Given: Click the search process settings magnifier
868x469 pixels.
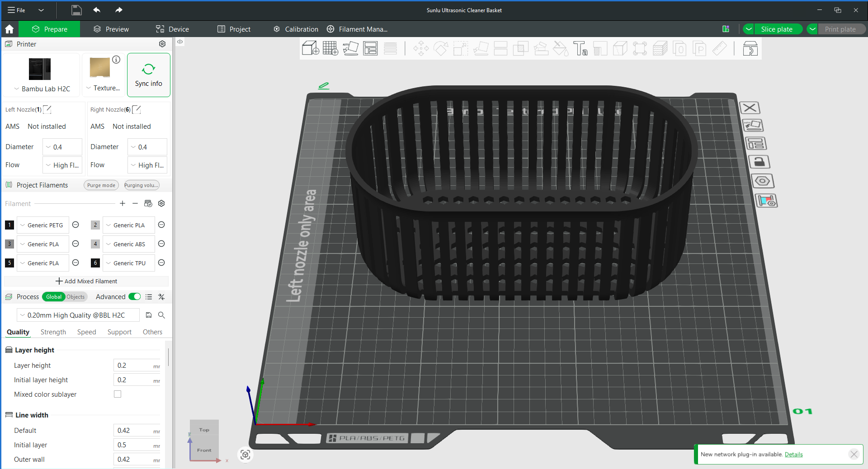Looking at the screenshot, I should pyautogui.click(x=161, y=315).
